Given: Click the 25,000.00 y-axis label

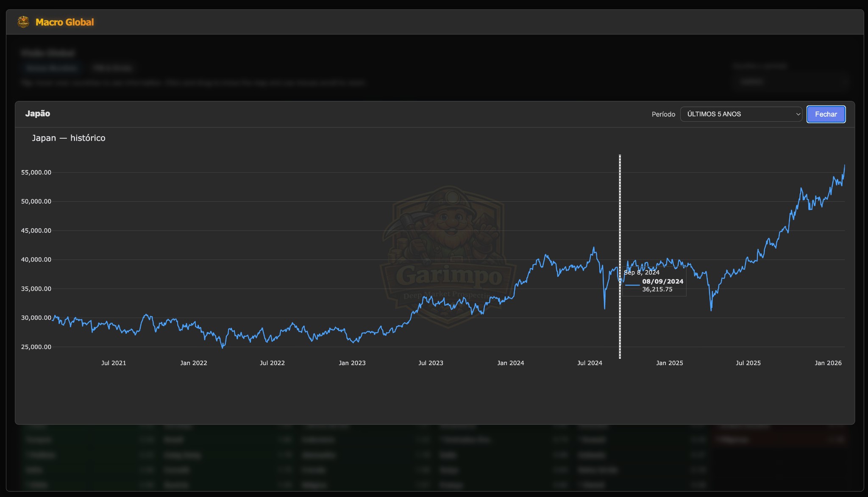Looking at the screenshot, I should pos(36,347).
